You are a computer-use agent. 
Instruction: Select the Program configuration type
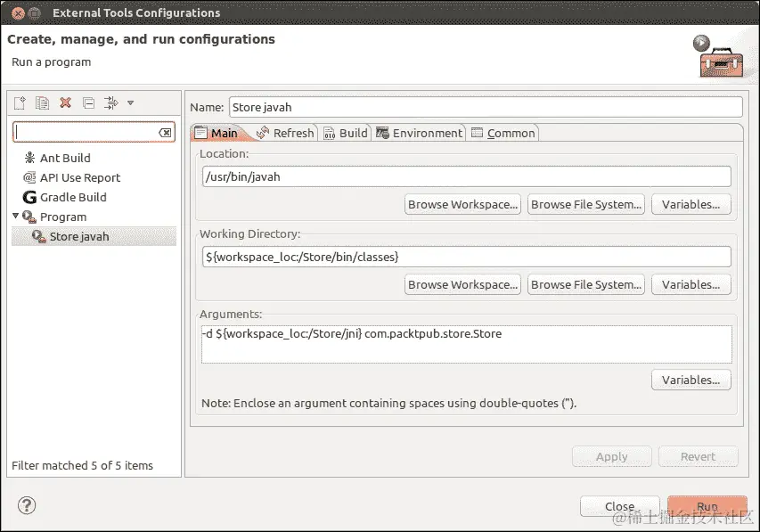tap(63, 217)
